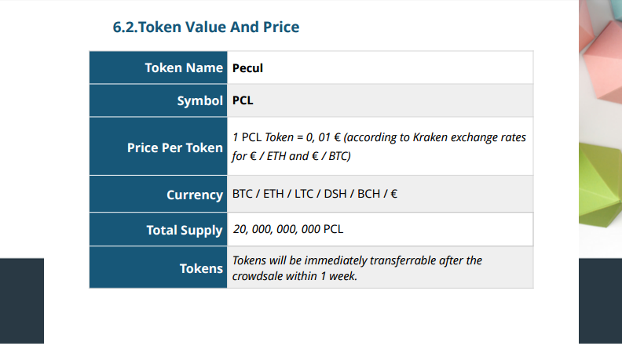622x364 pixels.
Task: Click the 'Kraken exchange rates' phrase
Action: click(470, 137)
